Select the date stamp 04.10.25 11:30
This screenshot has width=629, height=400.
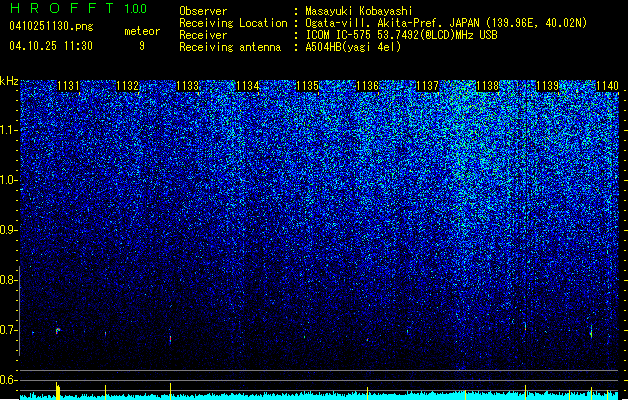click(51, 46)
